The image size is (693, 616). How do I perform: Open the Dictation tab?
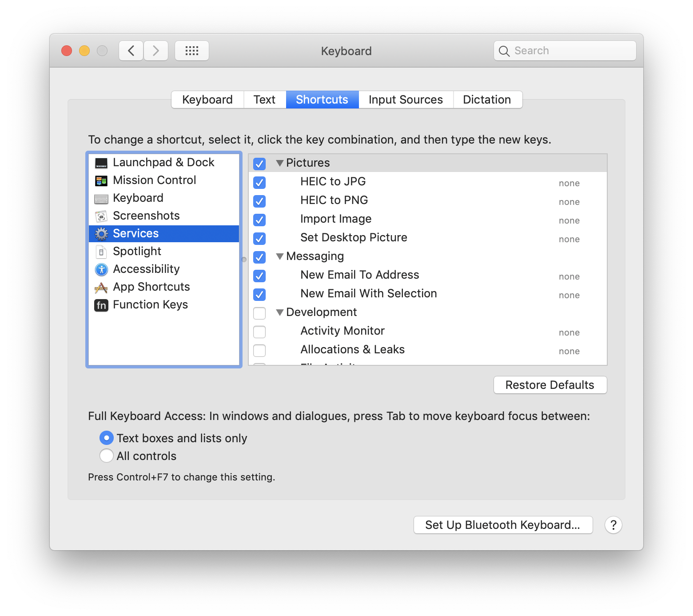[487, 100]
